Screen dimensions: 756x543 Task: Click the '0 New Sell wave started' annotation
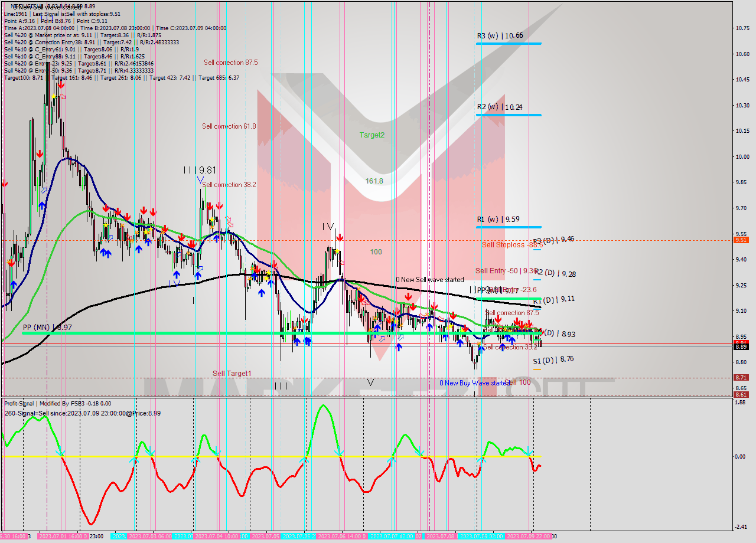coord(430,280)
